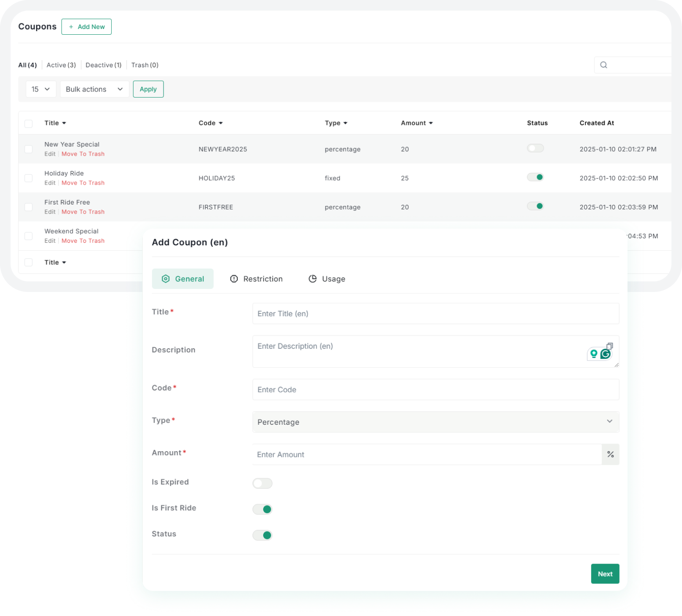Click into the Enter Code field
Screen dimensions: 682x616
point(435,390)
